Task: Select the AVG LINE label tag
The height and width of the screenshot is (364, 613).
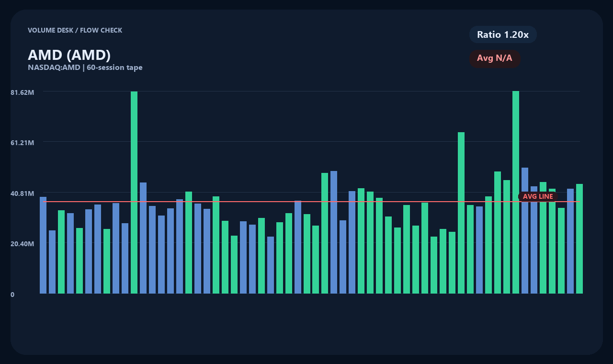Action: [x=538, y=196]
